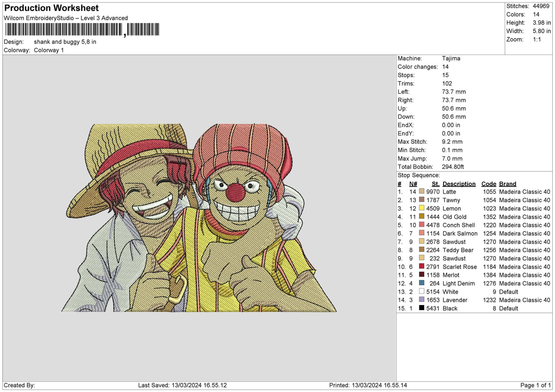
Task: Click the Lavender color swatch
Action: point(421,300)
